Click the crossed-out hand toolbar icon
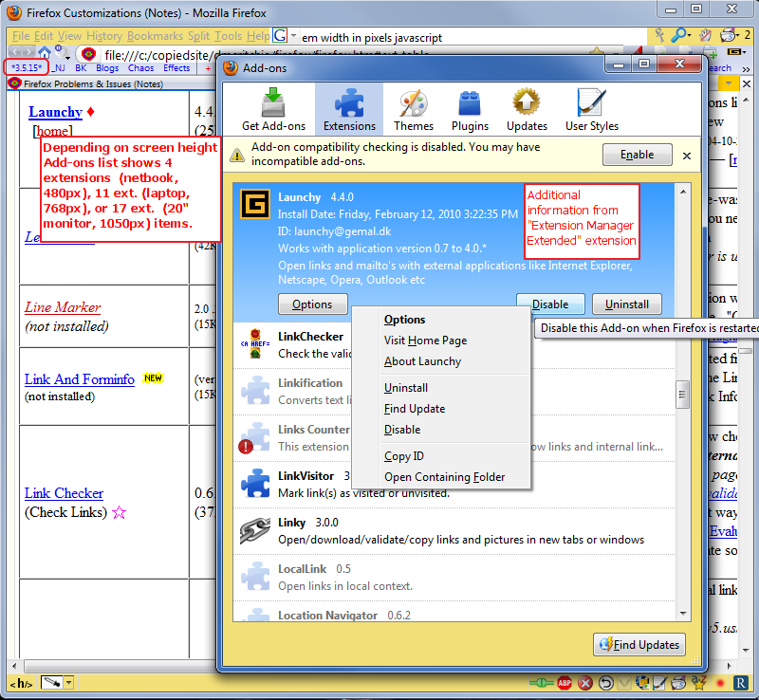Image resolution: width=759 pixels, height=700 pixels. 705,35
